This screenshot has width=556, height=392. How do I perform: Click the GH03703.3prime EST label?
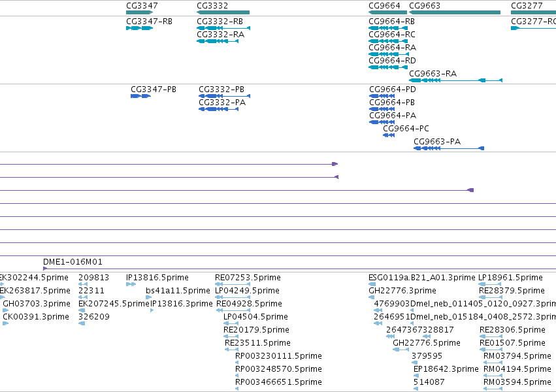tap(37, 304)
